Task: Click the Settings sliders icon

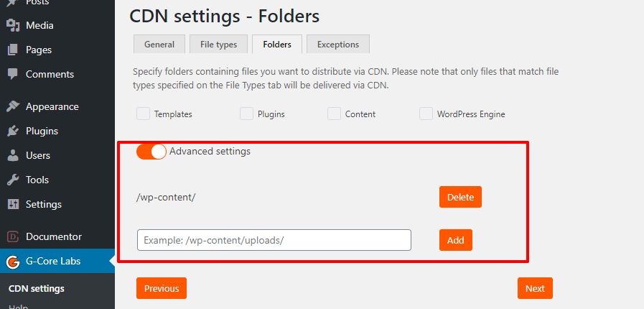Action: click(13, 204)
